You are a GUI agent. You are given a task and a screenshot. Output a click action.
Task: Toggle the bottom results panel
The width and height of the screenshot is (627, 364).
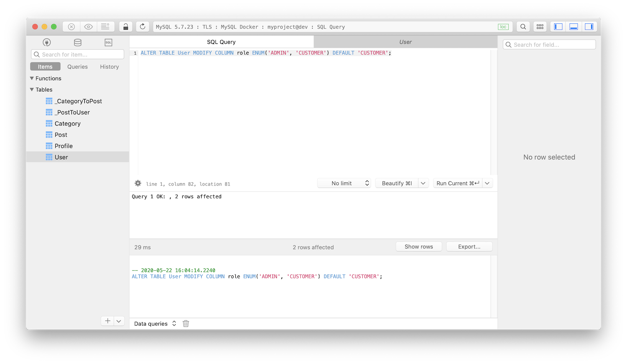(573, 26)
